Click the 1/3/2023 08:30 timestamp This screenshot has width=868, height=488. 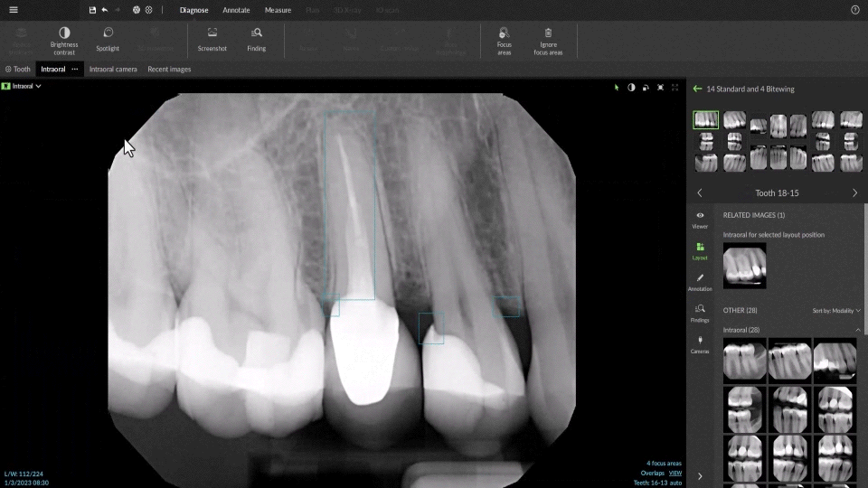tap(26, 483)
